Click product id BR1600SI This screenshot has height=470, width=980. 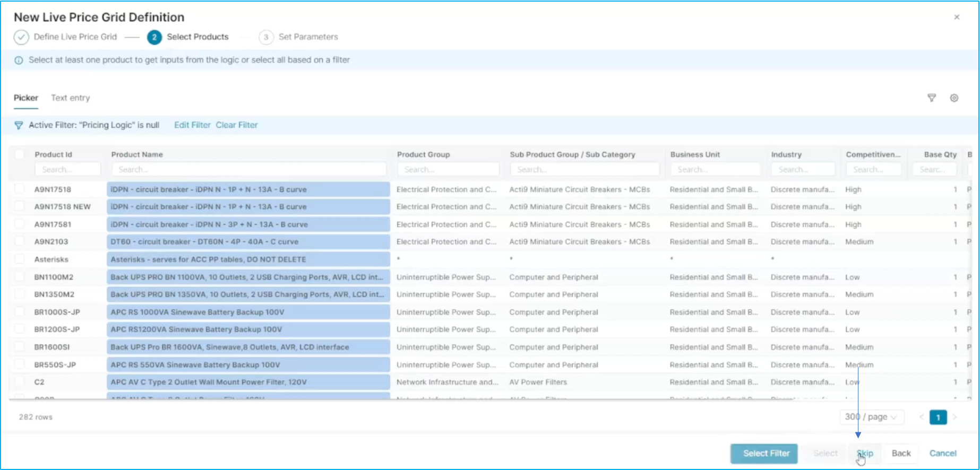click(52, 347)
